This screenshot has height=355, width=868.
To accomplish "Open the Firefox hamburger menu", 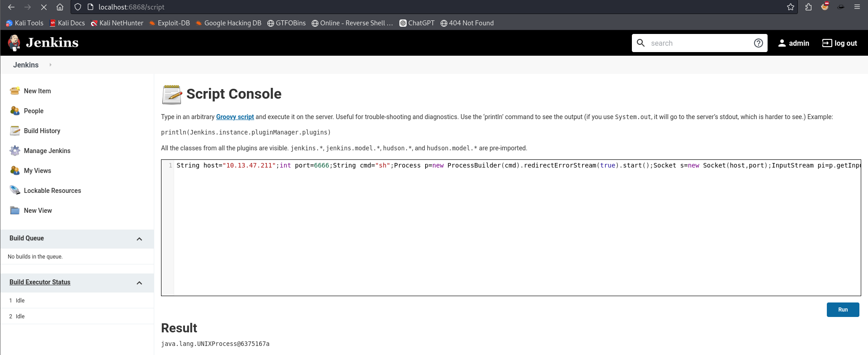I will coord(857,7).
